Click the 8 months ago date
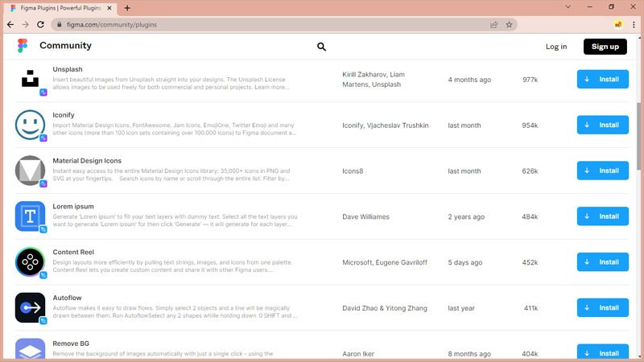 coord(469,354)
